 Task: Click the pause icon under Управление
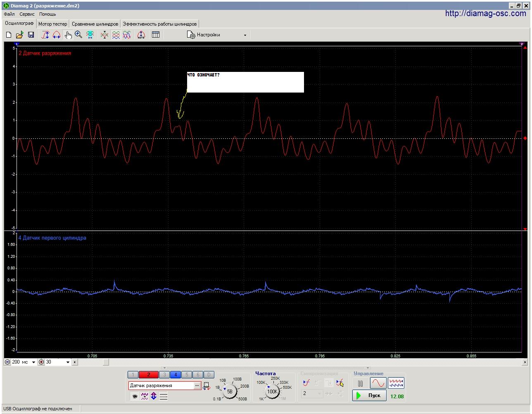(360, 383)
